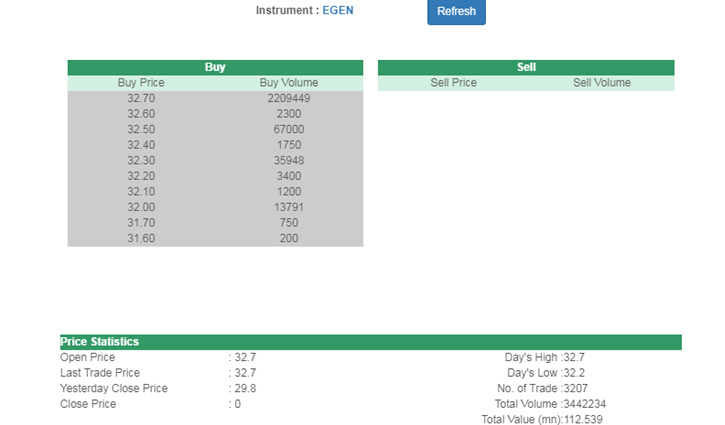Select the 32.70 buy price row

pyautogui.click(x=215, y=98)
